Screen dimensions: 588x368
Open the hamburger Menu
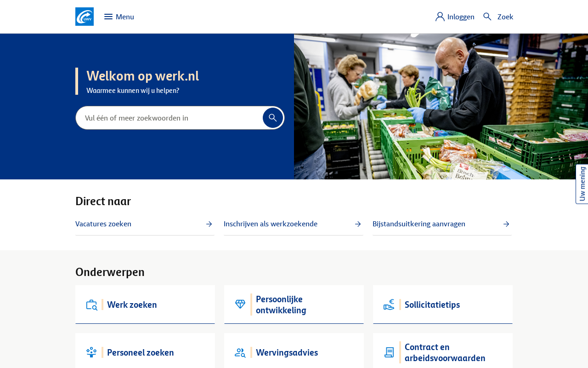(119, 17)
